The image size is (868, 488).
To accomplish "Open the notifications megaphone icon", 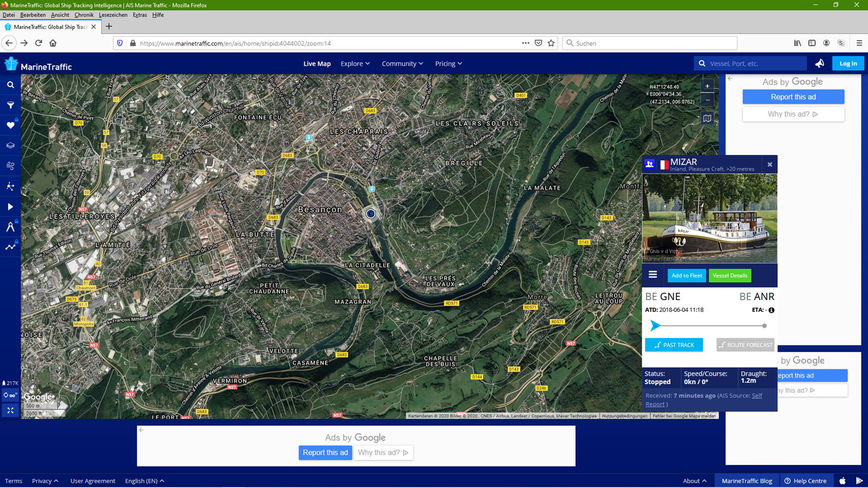I will pyautogui.click(x=820, y=64).
